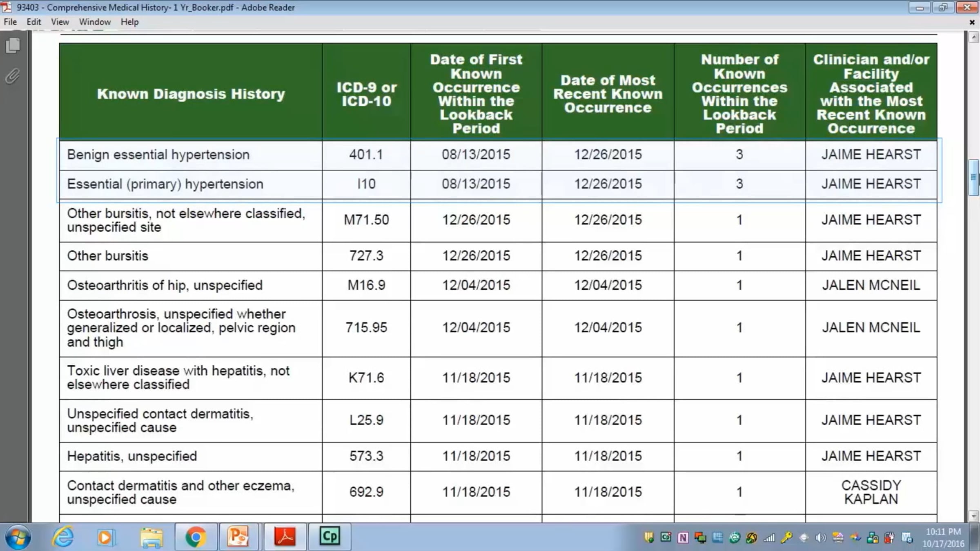This screenshot has width=980, height=551.
Task: Launch Internet Explorer from the taskbar
Action: 63,537
